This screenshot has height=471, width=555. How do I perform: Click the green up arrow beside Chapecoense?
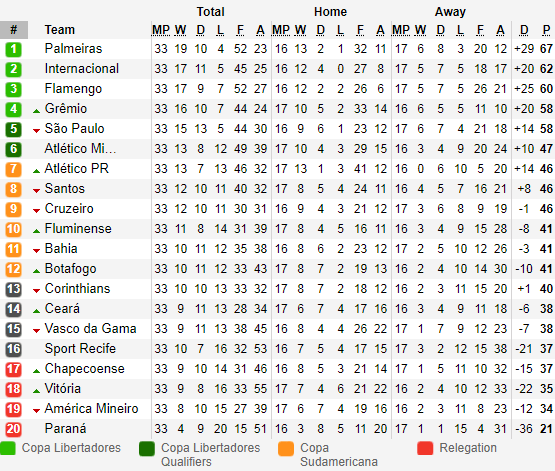pyautogui.click(x=36, y=371)
